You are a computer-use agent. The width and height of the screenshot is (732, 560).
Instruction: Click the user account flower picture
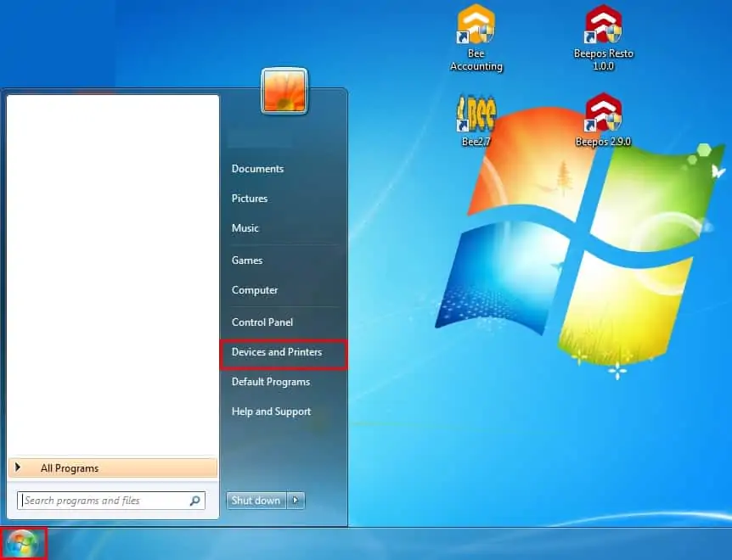284,91
